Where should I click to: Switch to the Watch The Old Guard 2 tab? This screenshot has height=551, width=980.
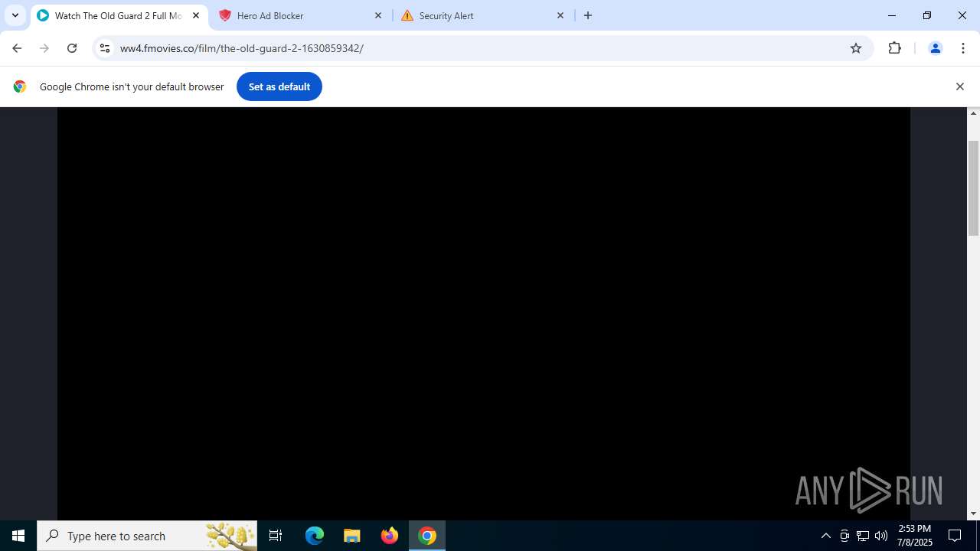point(119,15)
